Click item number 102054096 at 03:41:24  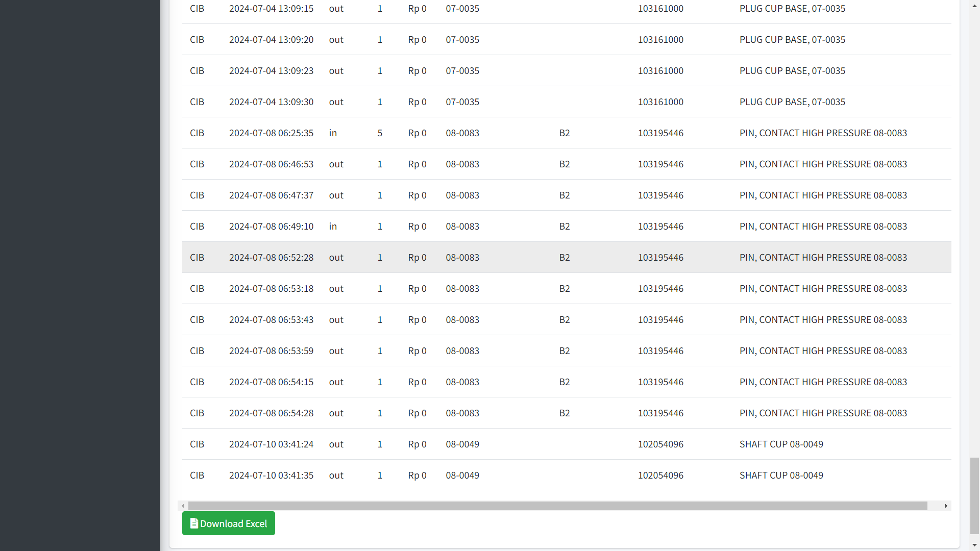pyautogui.click(x=660, y=444)
